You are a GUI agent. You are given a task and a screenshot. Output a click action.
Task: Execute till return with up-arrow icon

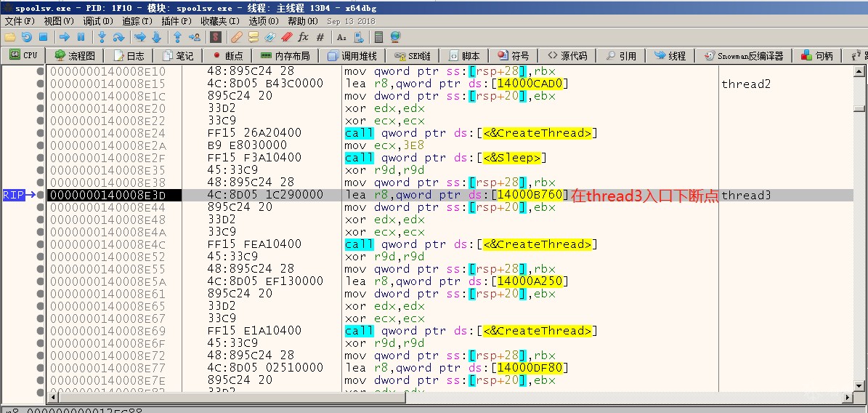pos(178,37)
